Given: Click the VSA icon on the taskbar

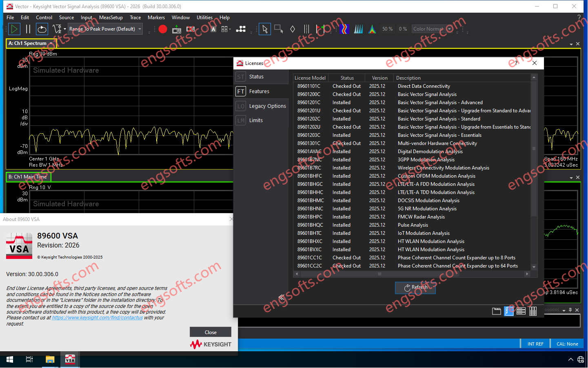Looking at the screenshot, I should coord(69,359).
